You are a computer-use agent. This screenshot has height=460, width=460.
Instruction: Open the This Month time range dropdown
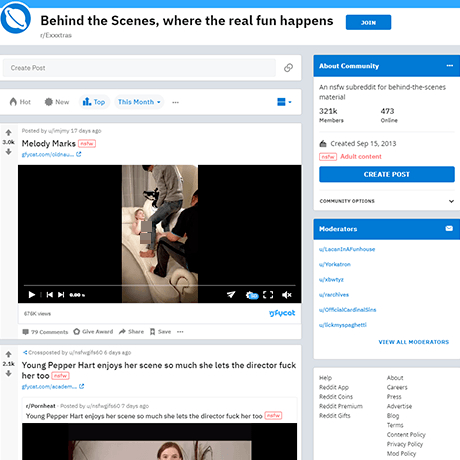[139, 102]
